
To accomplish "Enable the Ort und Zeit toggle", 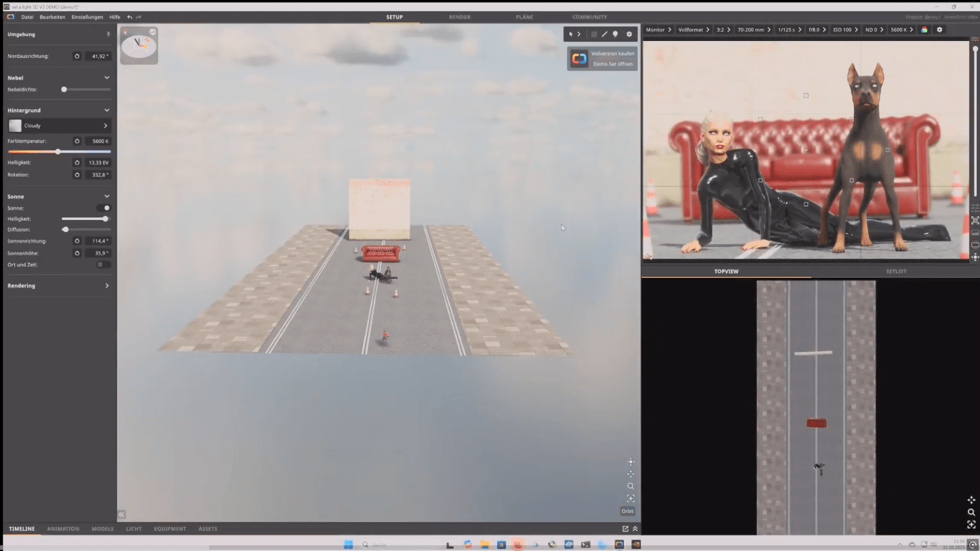I will click(102, 265).
